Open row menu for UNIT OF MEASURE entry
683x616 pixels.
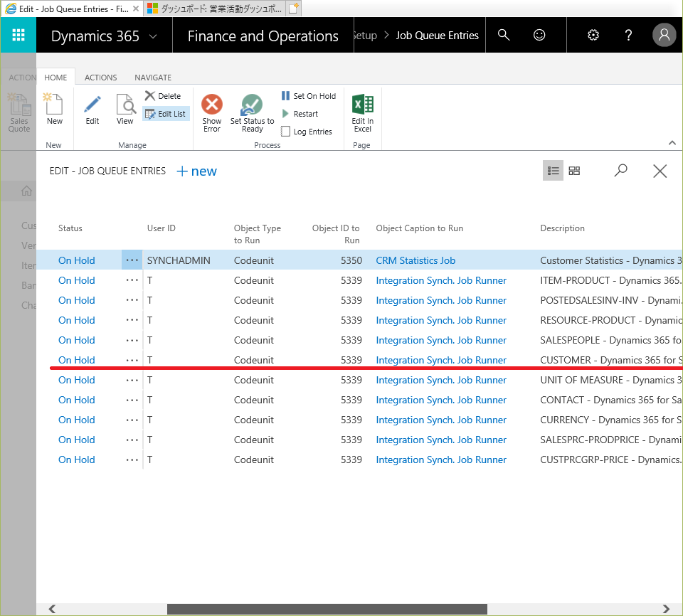(x=132, y=380)
